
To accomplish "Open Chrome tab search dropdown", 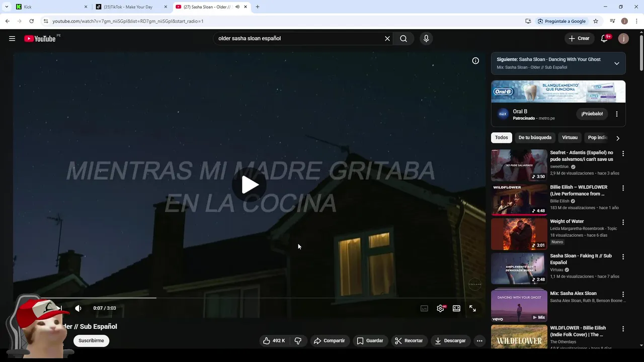I will [7, 7].
